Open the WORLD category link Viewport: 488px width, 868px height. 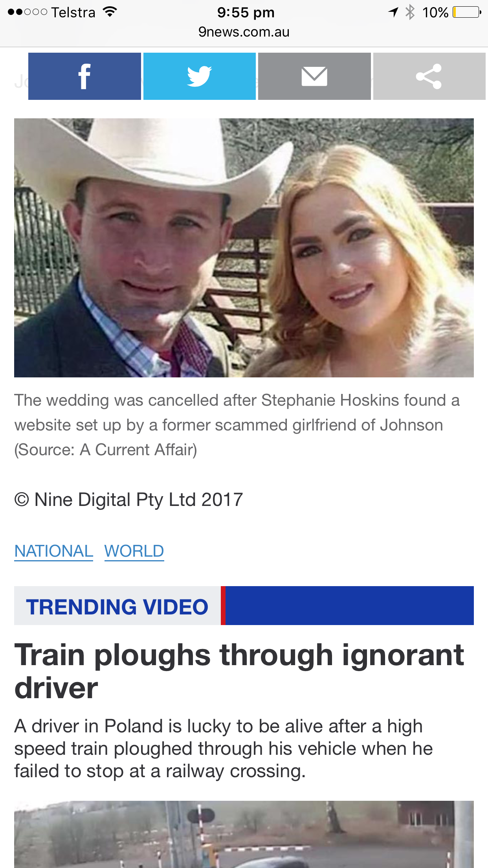pyautogui.click(x=134, y=551)
